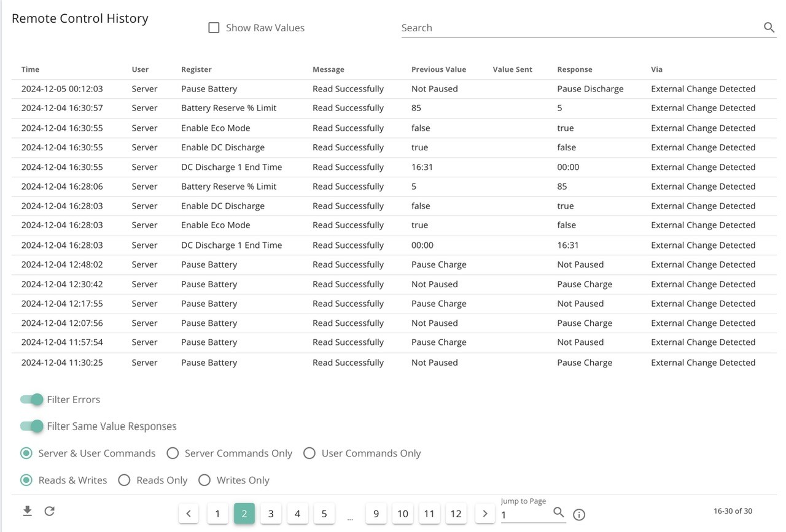Click the Search input field
The width and height of the screenshot is (786, 532).
(580, 28)
